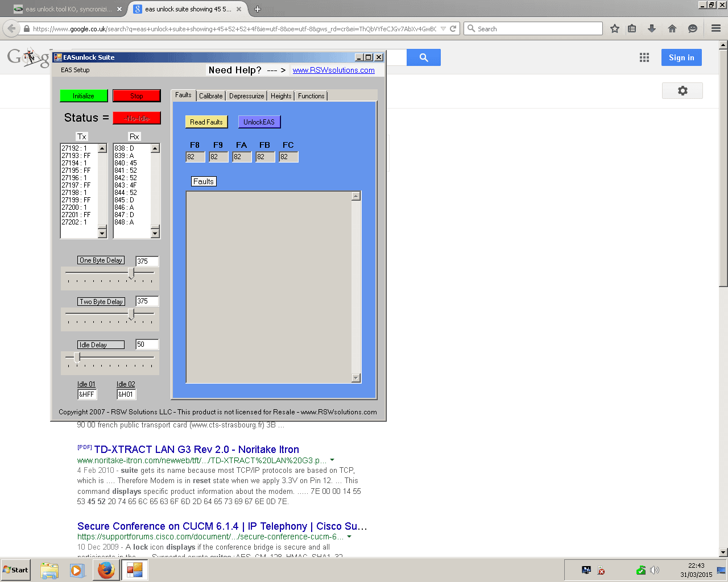Click the Idle Delay value field

point(147,344)
